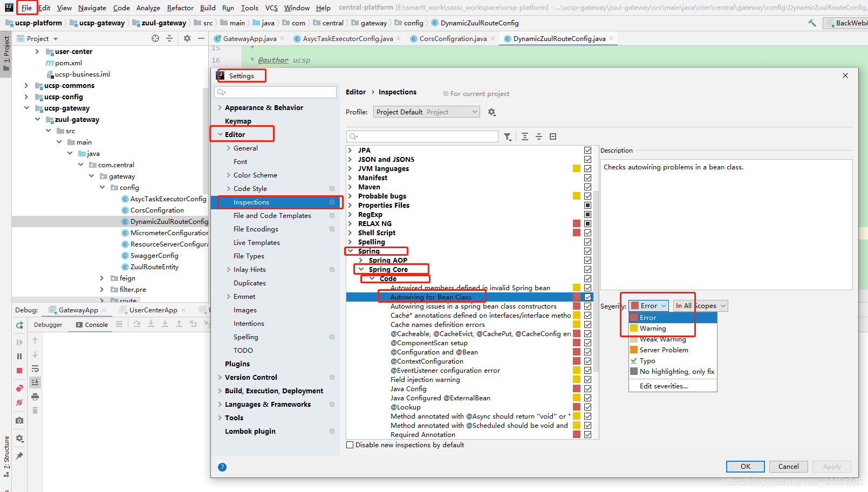Collapse the Spring Core inspections group

point(361,270)
